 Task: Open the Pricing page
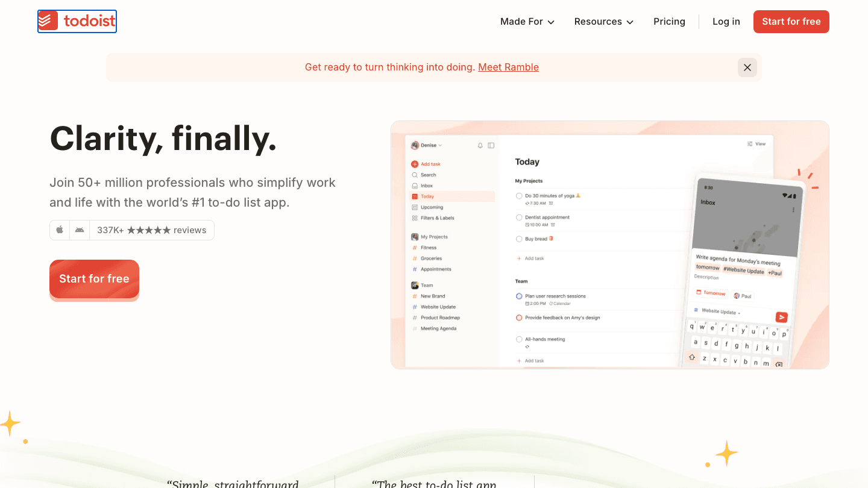pos(669,22)
